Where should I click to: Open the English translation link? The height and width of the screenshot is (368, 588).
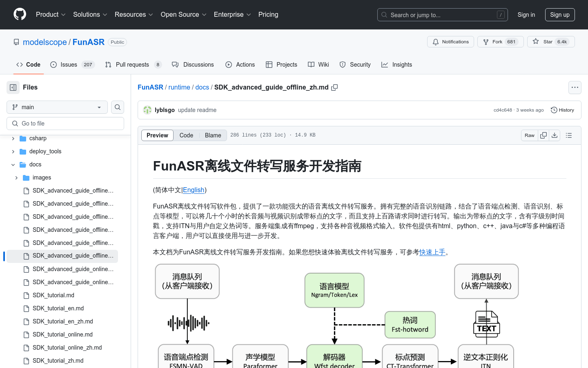point(194,190)
